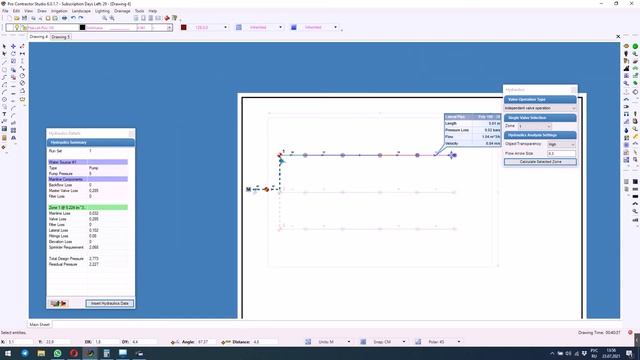640x360 pixels.
Task: Click the end sprinkler symbol on lateral pipe
Action: [x=452, y=155]
